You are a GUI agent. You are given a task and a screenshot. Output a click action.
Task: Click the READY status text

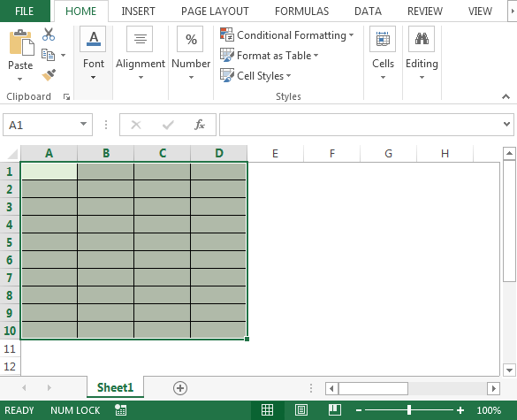(19, 410)
